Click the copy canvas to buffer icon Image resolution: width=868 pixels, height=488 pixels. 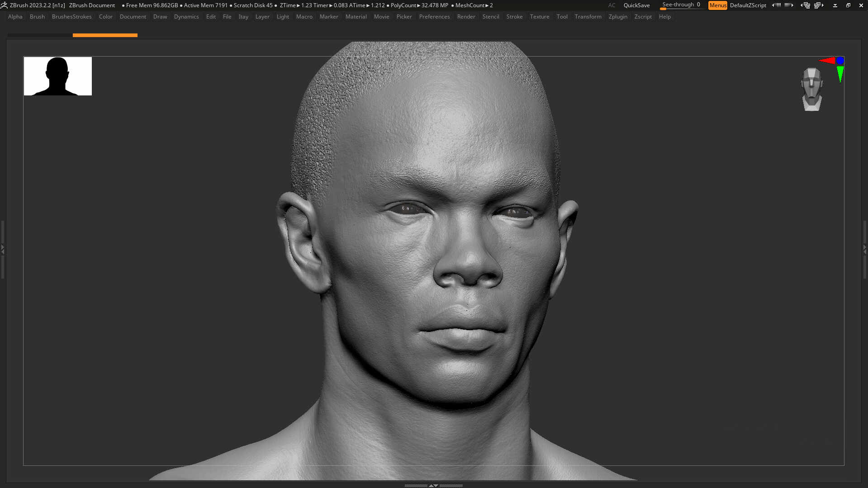tap(806, 5)
